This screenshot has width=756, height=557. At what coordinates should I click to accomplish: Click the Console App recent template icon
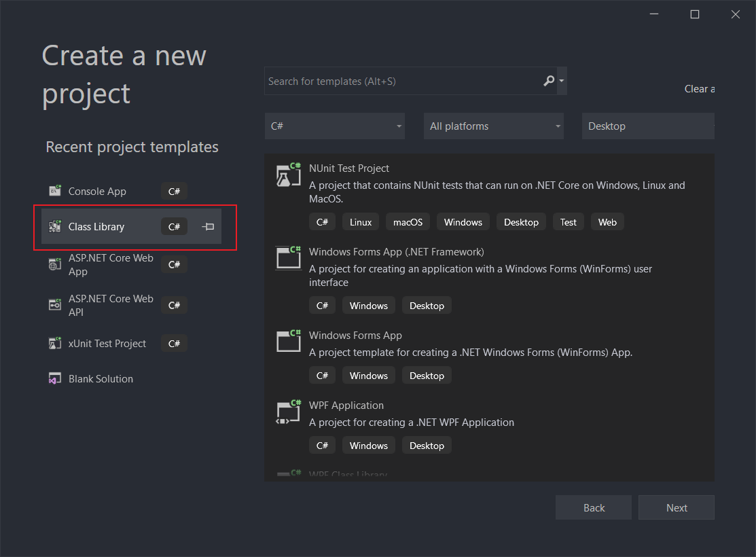(x=54, y=191)
